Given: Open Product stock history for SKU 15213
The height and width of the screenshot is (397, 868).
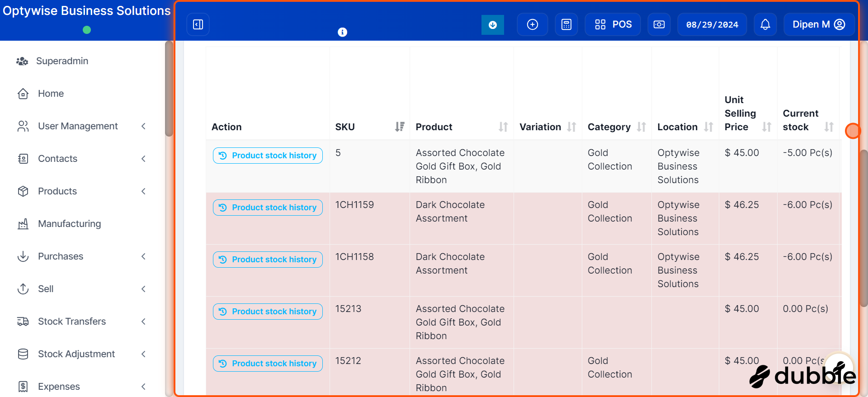Looking at the screenshot, I should coord(268,312).
